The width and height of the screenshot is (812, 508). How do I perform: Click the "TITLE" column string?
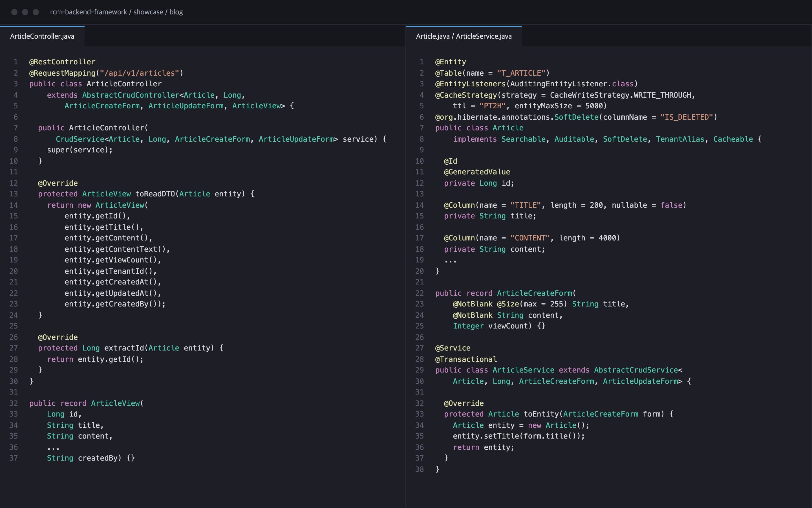point(526,205)
